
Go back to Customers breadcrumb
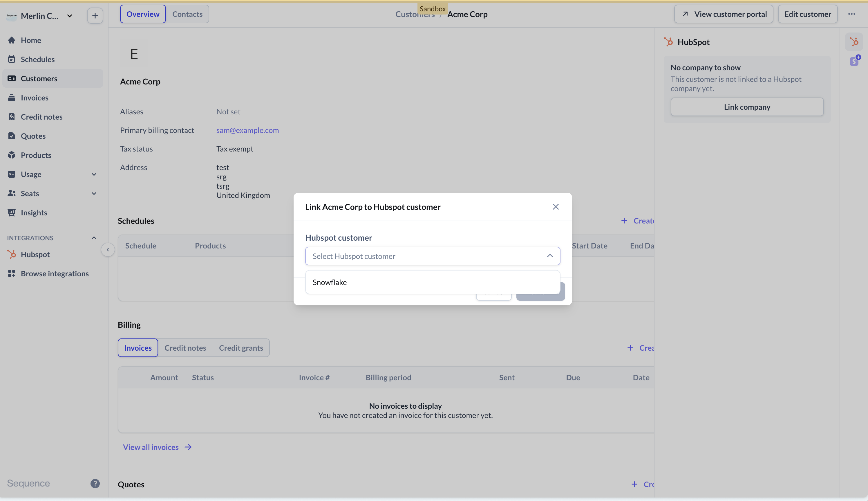(x=415, y=14)
